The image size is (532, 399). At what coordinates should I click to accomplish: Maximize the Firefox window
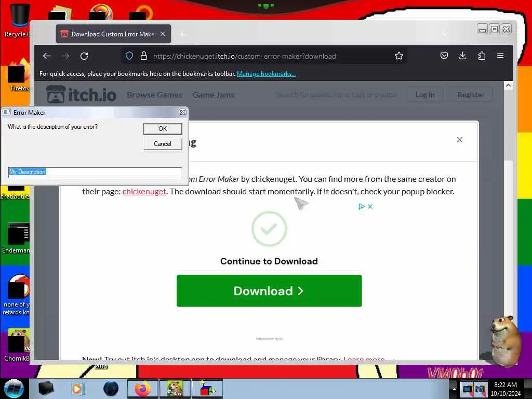pyautogui.click(x=495, y=29)
